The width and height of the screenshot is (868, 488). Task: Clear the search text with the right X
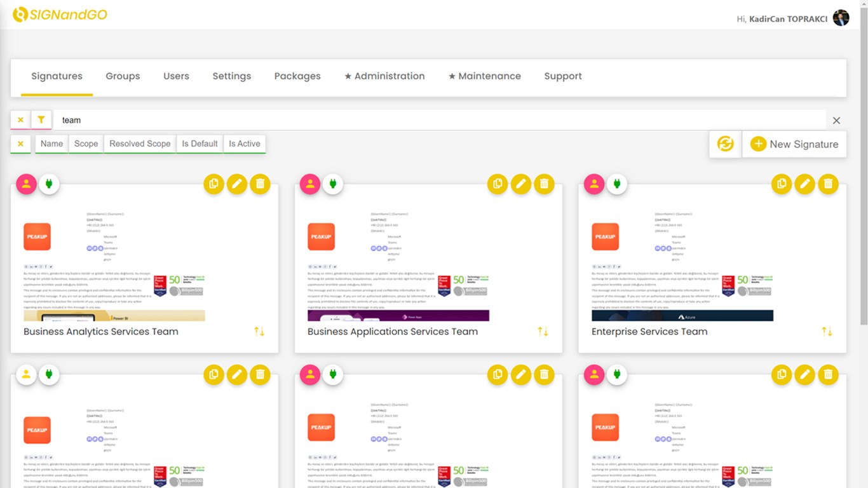click(836, 120)
